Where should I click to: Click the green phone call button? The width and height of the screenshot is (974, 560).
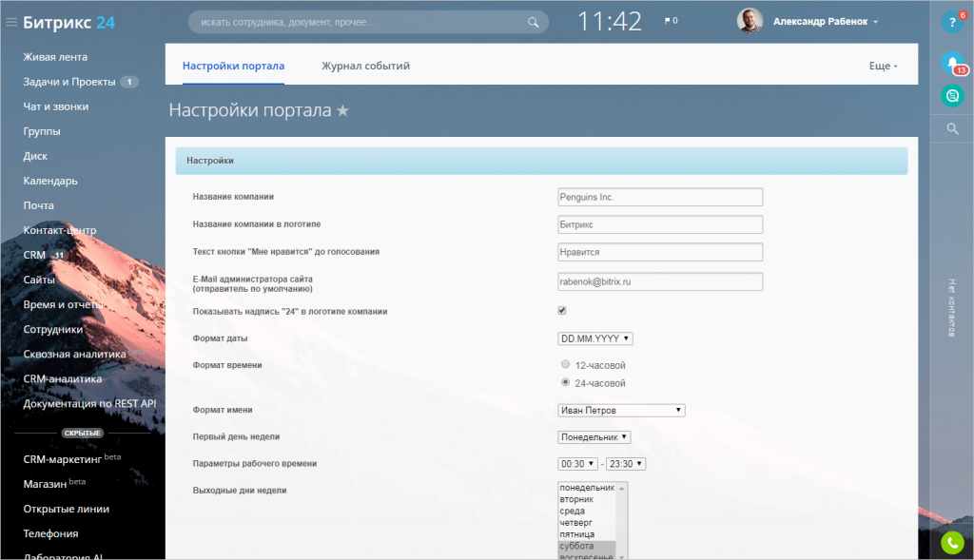[x=952, y=543]
